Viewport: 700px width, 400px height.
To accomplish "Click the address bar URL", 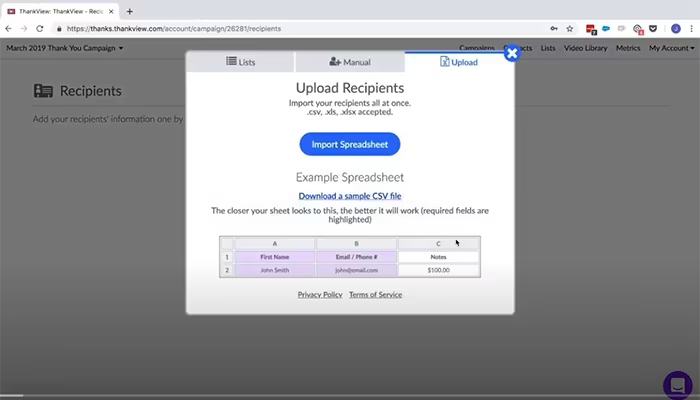I will pos(174,29).
